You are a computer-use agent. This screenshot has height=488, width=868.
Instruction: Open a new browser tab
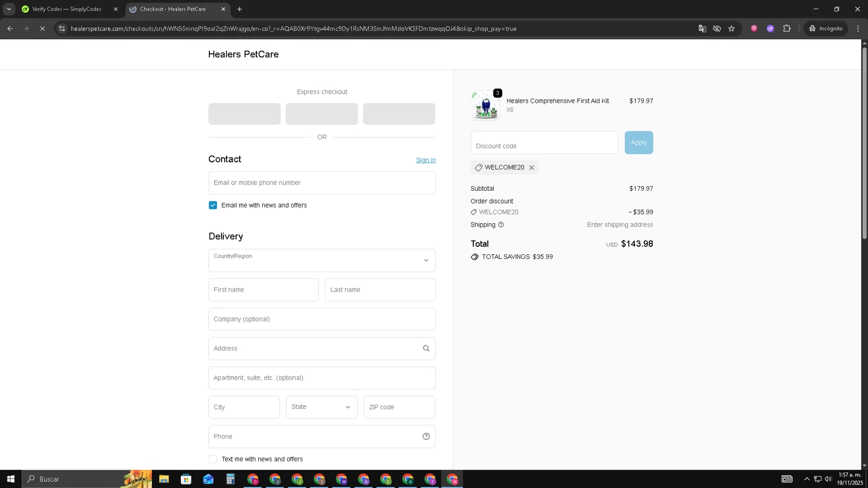coord(240,9)
